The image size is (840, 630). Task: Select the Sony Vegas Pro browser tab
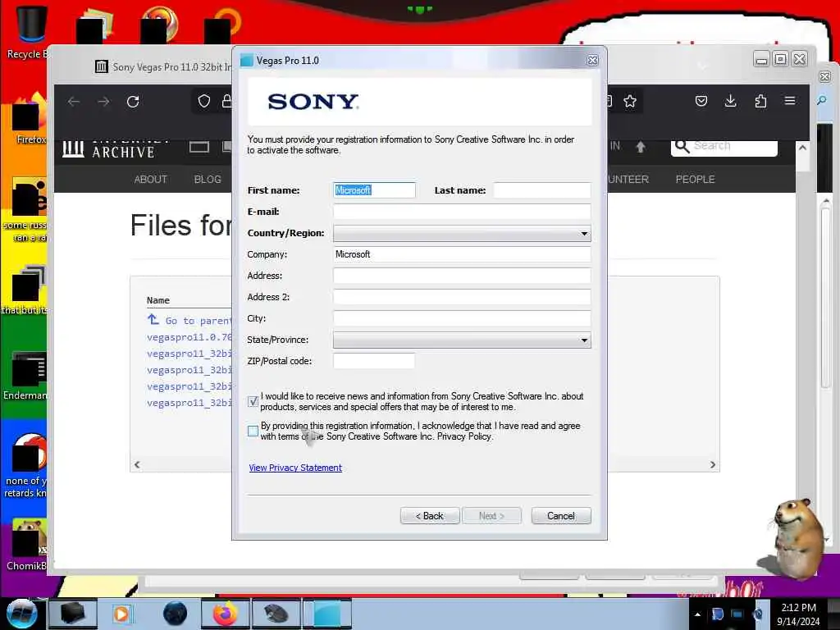click(x=163, y=67)
